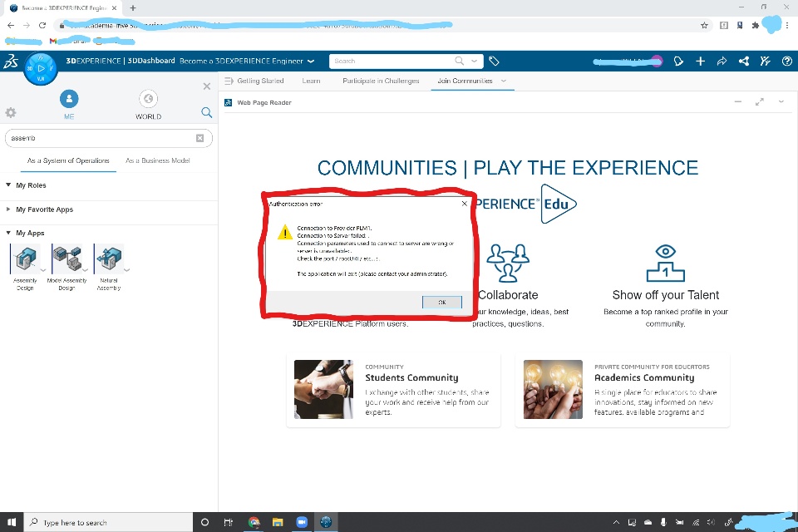Select the ME profile icon
Image resolution: width=798 pixels, height=532 pixels.
tap(69, 99)
